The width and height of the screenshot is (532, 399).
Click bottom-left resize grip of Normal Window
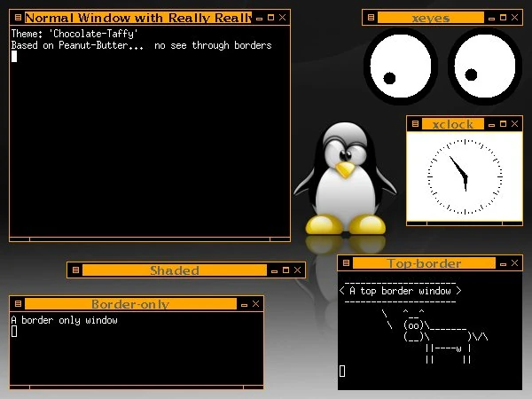coord(20,239)
